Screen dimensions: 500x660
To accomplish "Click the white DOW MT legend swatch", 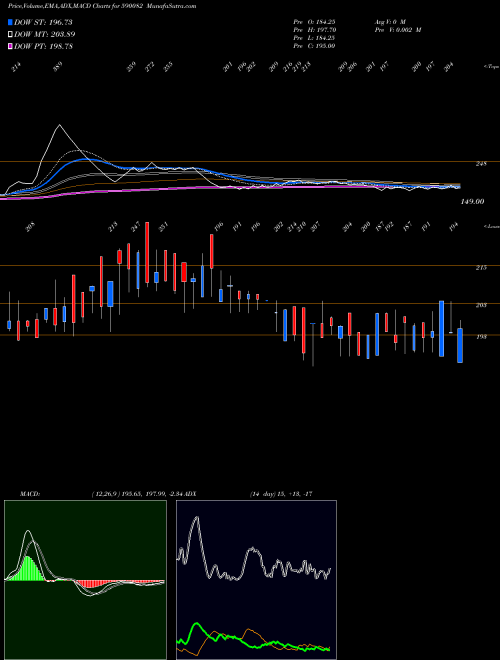I will (10, 34).
